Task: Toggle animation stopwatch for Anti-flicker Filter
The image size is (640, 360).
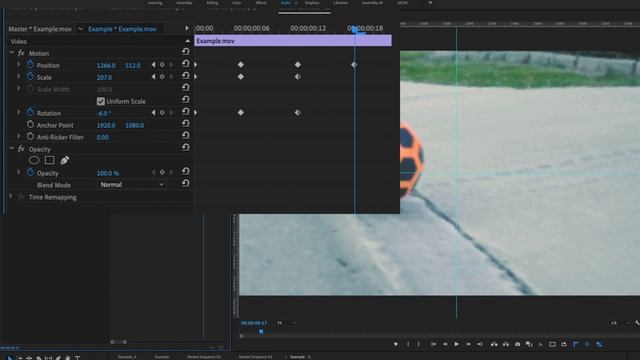Action: [x=30, y=137]
